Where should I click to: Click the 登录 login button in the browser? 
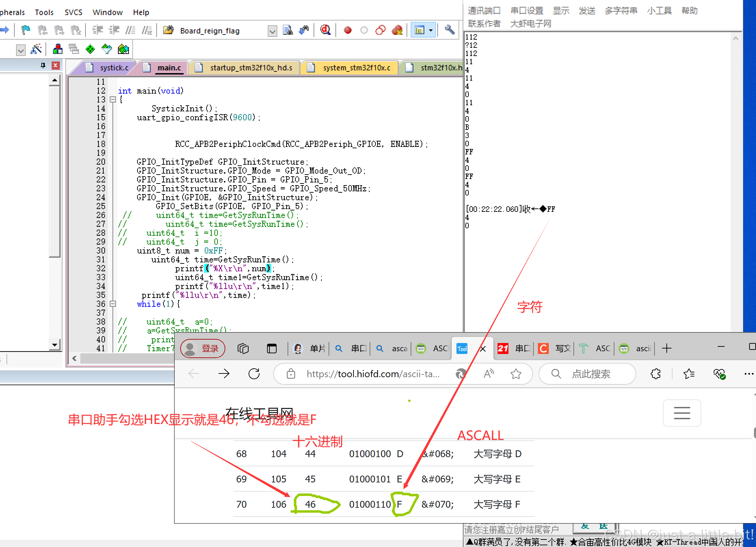coord(202,348)
